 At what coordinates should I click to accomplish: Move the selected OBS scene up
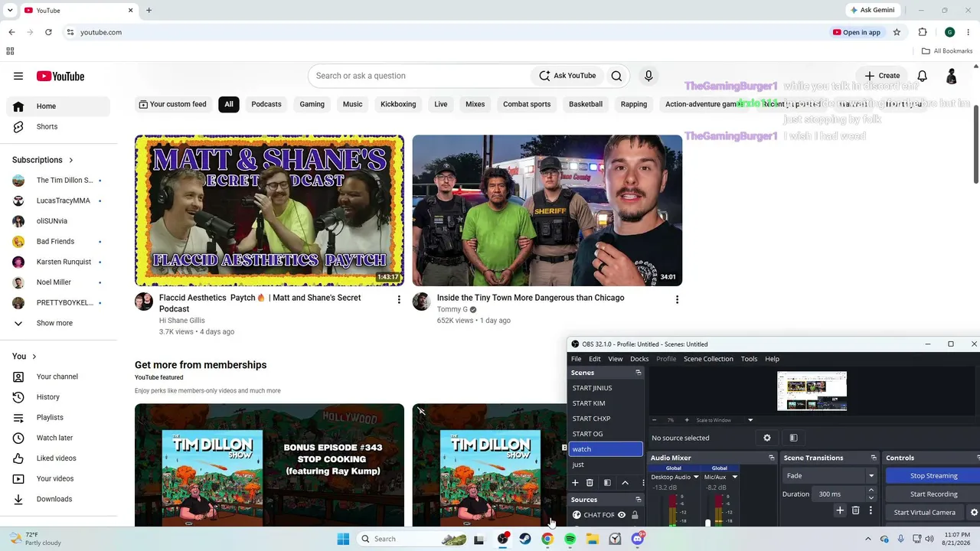[x=625, y=483]
